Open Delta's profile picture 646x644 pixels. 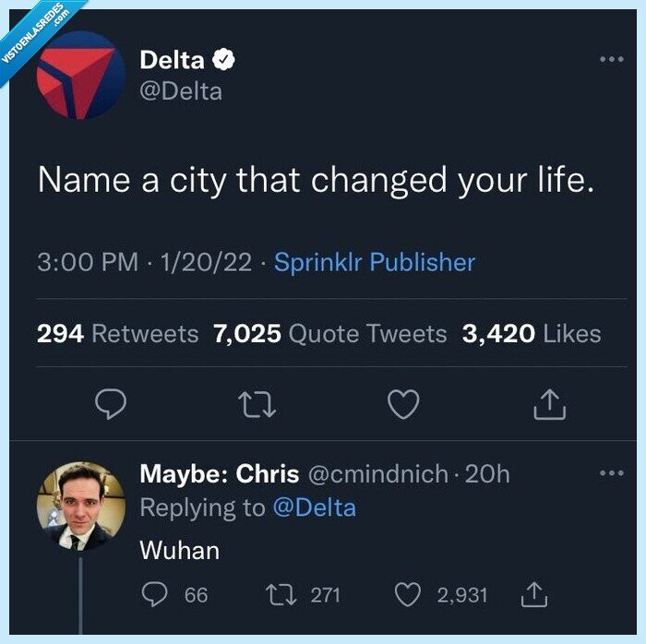(x=78, y=77)
